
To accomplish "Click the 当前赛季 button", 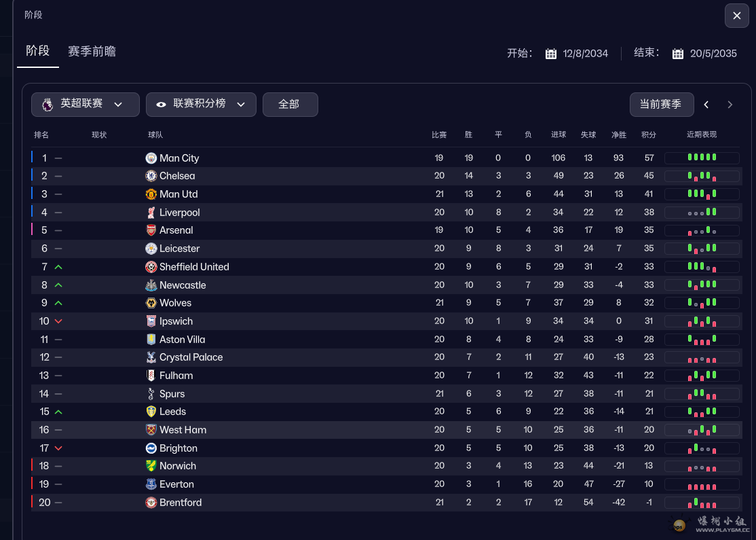I will (661, 105).
